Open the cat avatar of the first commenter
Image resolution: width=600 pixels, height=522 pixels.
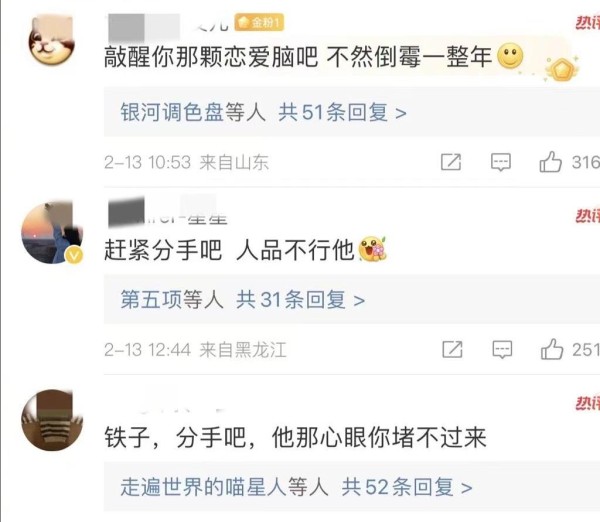pos(51,39)
